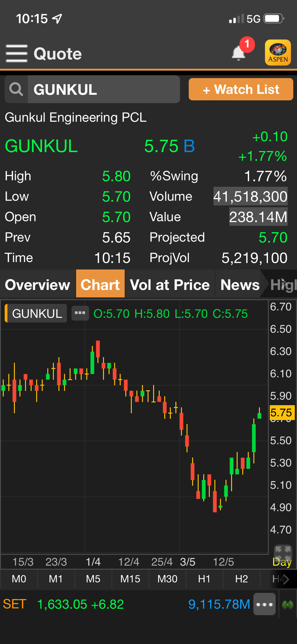The width and height of the screenshot is (297, 644).
Task: Select M5 chart interval
Action: point(93,579)
